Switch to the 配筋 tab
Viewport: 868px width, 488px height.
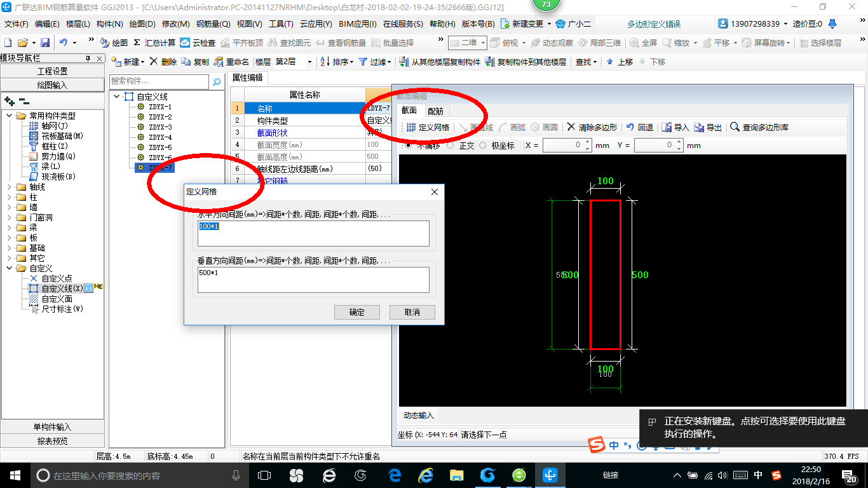click(x=435, y=111)
